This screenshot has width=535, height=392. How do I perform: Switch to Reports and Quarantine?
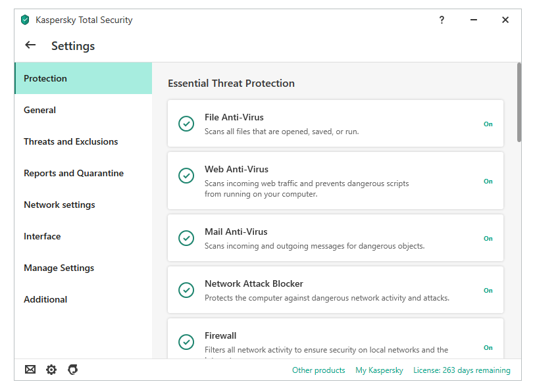click(84, 173)
